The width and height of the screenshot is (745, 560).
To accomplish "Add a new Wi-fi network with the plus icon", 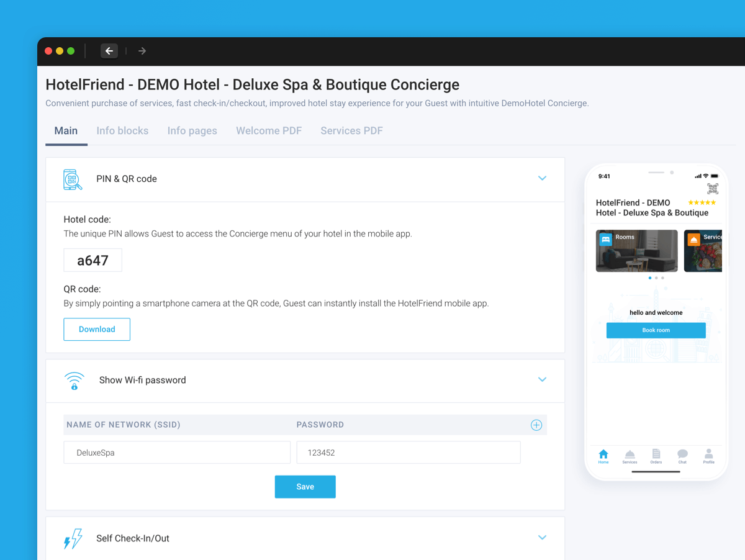I will [536, 425].
